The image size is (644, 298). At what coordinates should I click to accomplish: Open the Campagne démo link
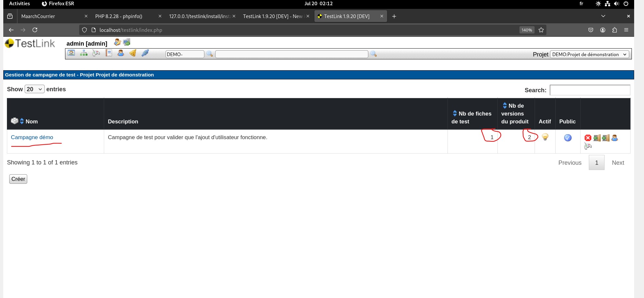[x=32, y=137]
